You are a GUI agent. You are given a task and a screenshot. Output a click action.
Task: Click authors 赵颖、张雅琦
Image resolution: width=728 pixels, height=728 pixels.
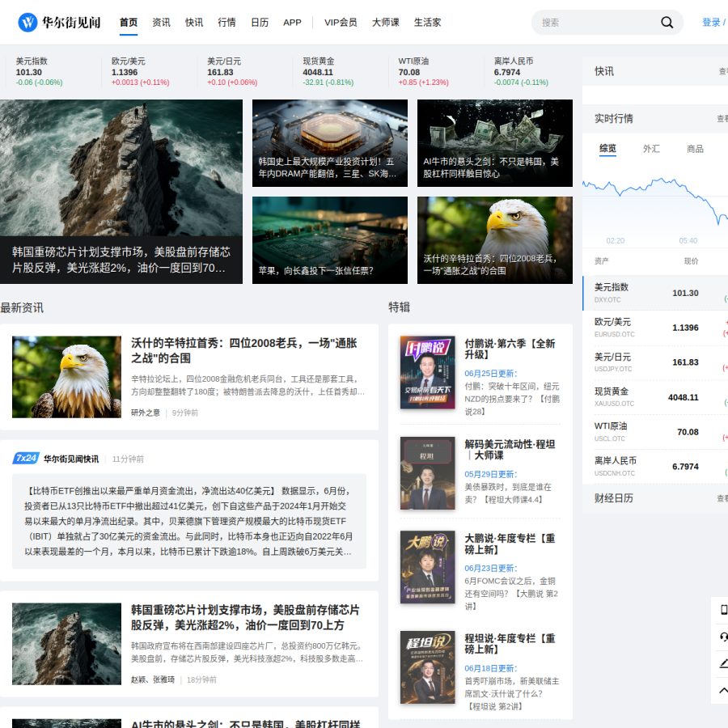click(153, 679)
